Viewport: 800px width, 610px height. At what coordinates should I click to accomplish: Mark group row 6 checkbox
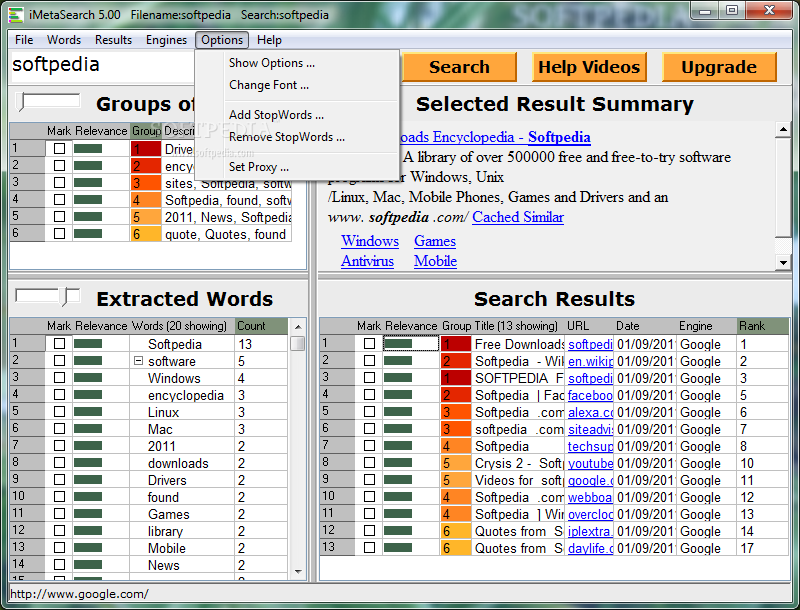pos(60,233)
